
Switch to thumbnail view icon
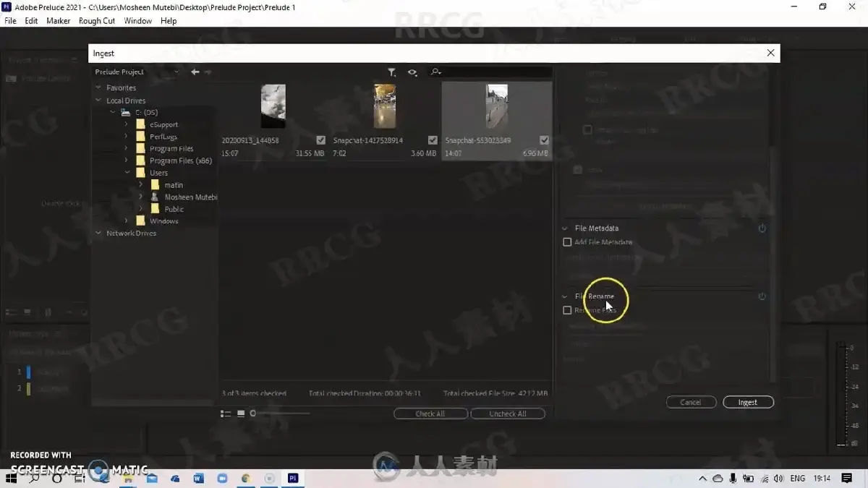[x=241, y=414]
